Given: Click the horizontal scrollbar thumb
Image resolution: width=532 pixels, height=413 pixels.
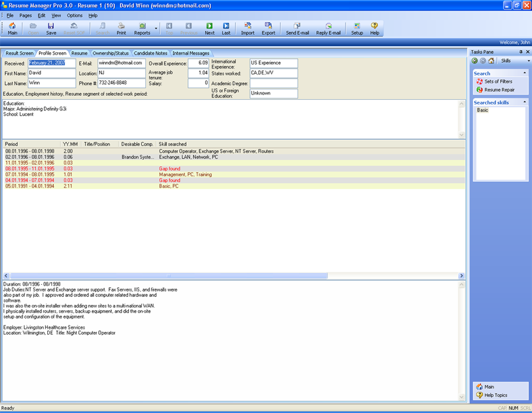Looking at the screenshot, I should click(168, 276).
